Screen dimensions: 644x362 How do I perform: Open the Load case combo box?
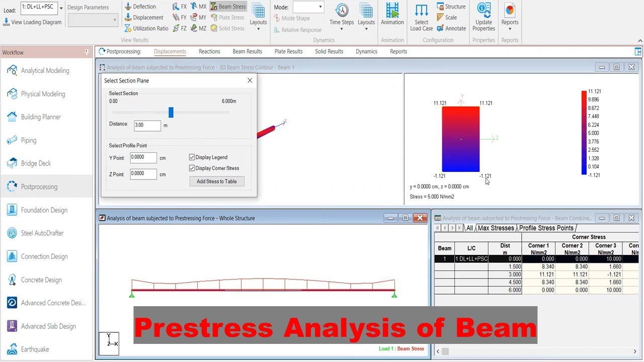pos(42,7)
